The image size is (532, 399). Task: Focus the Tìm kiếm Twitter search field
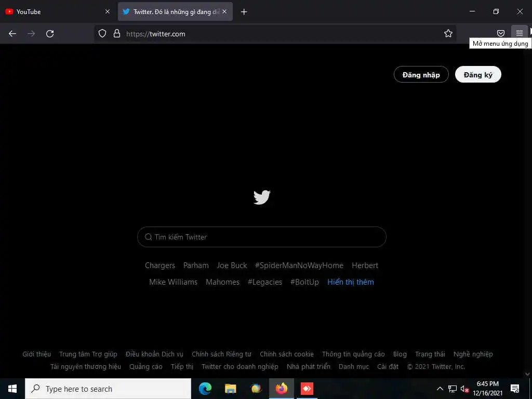(x=262, y=237)
